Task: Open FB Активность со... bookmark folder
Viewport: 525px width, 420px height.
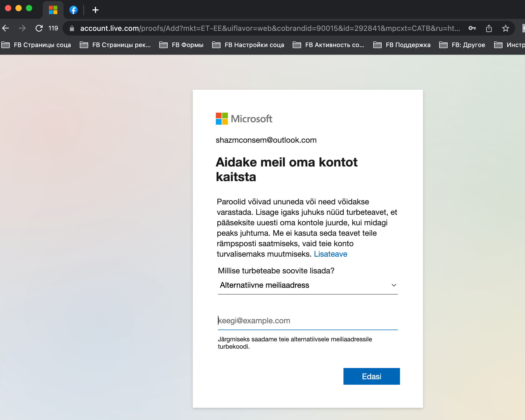Action: pos(329,45)
